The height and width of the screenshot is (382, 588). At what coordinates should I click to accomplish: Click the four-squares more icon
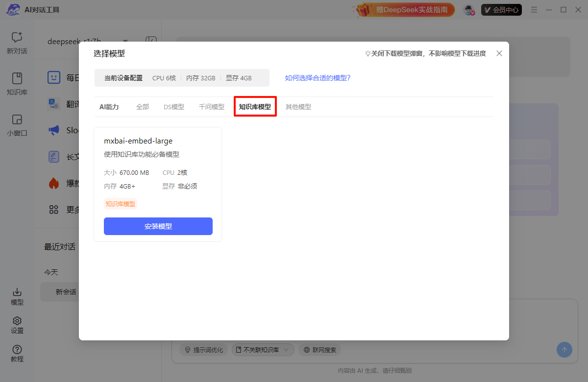pyautogui.click(x=54, y=210)
